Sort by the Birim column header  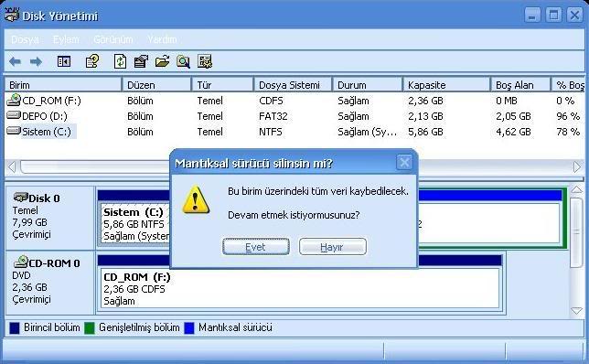[63, 85]
